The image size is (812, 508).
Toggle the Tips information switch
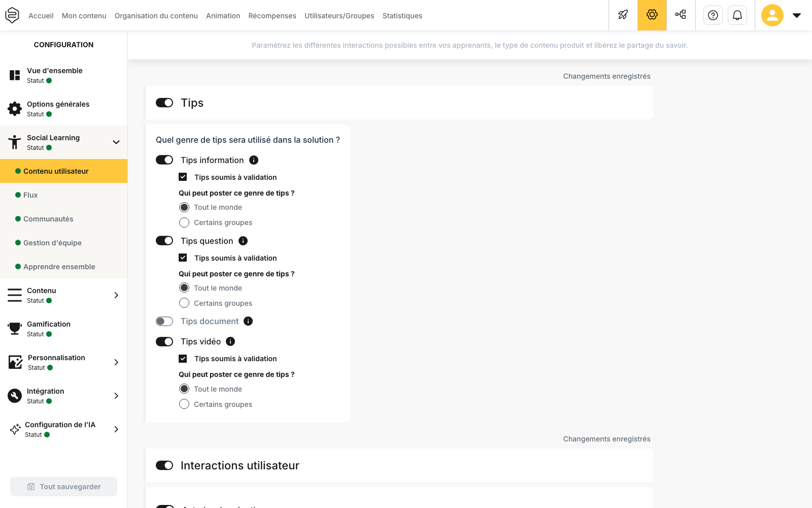click(164, 160)
